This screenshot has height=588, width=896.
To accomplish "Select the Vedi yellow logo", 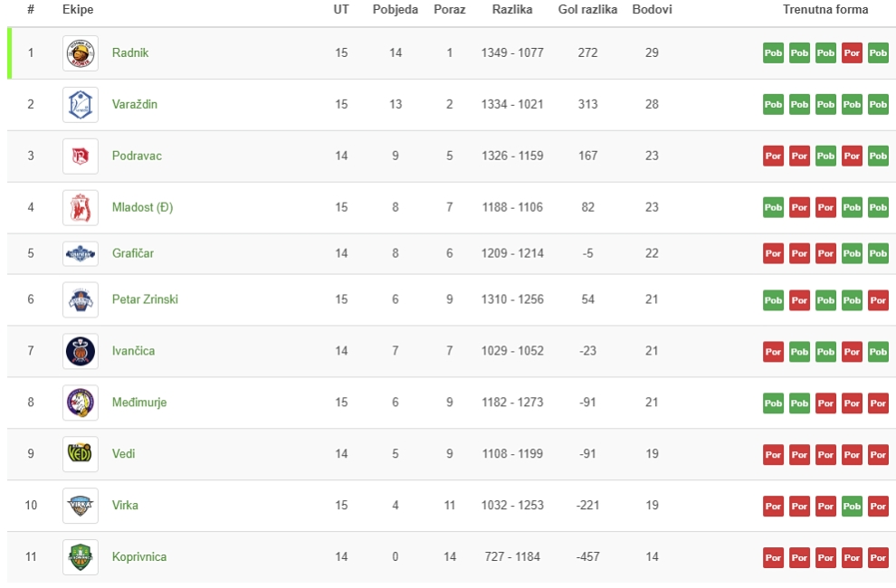I will [81, 454].
